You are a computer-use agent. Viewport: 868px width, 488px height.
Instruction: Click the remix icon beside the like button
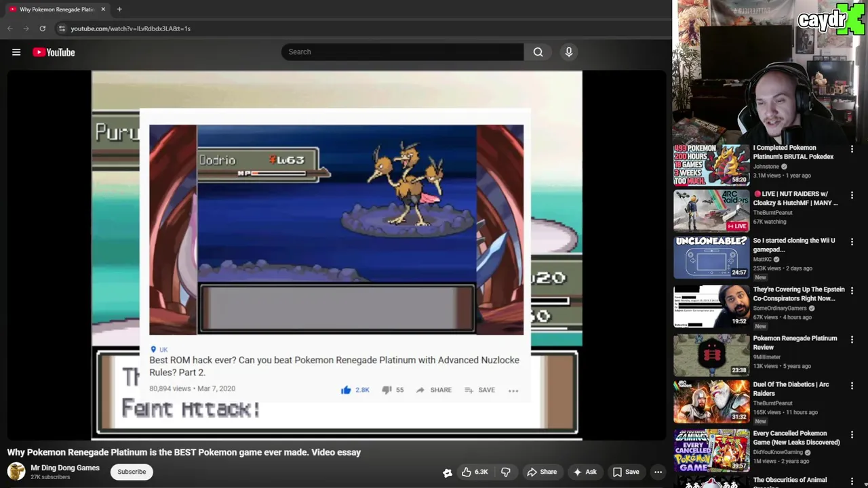pos(448,472)
